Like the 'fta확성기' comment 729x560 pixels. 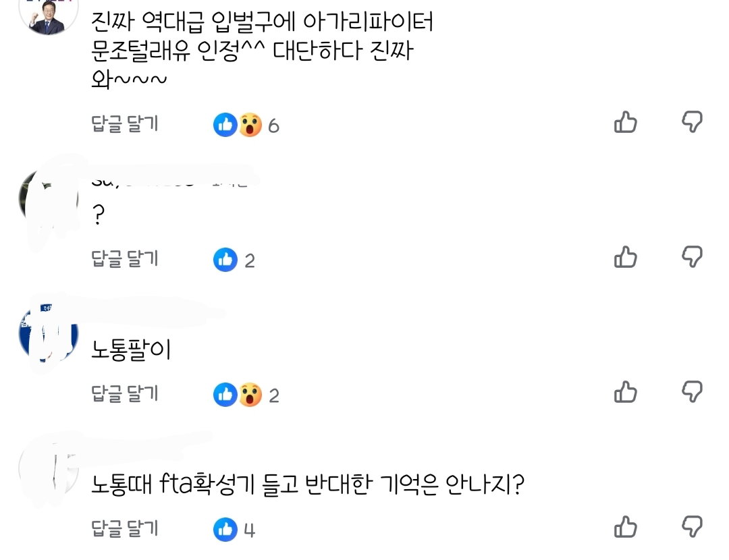tap(625, 526)
